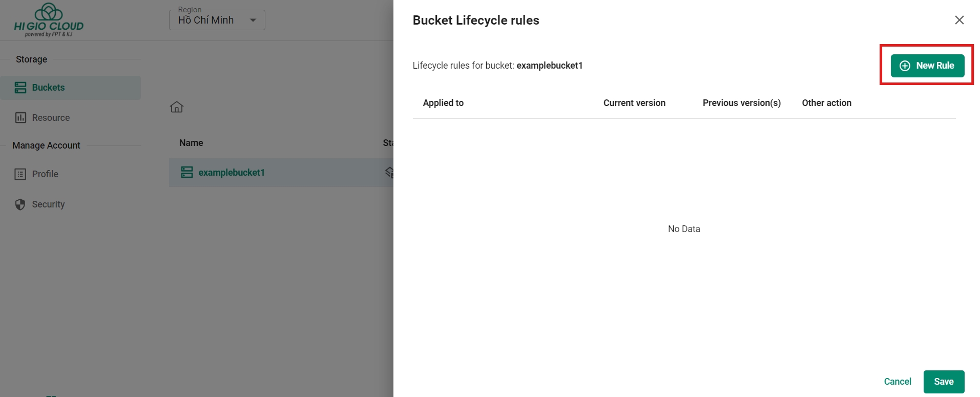The image size is (980, 397).
Task: Go to Profile under Manage Account
Action: click(x=45, y=174)
